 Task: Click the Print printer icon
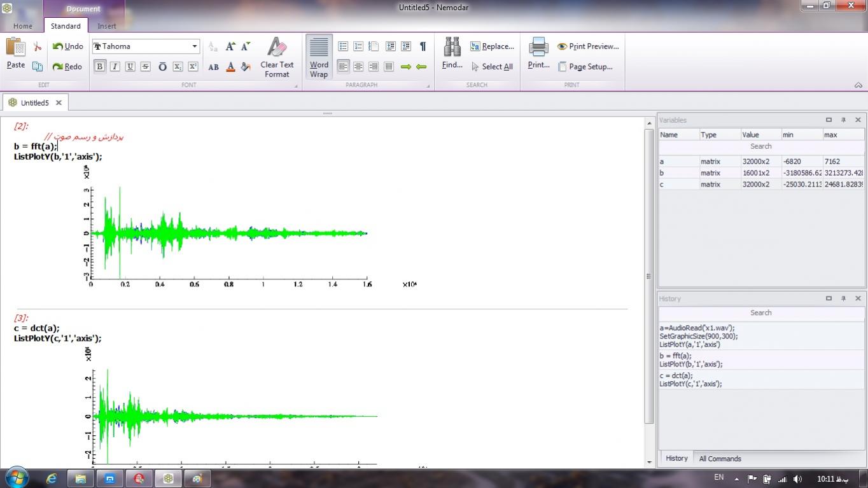click(x=538, y=47)
